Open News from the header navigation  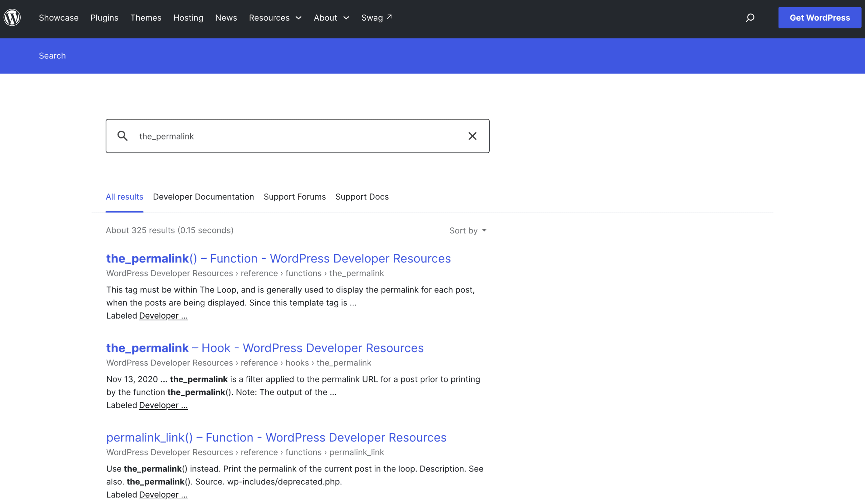226,18
